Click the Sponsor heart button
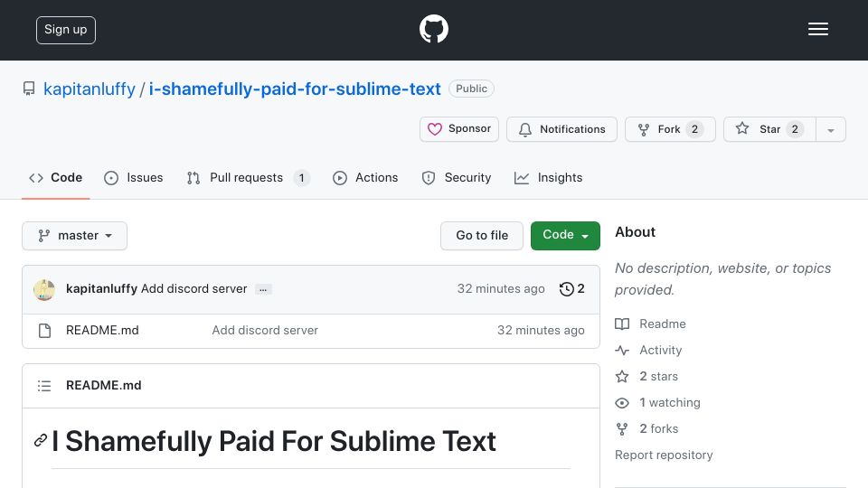 459,129
